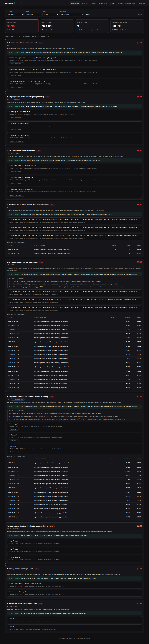The height and width of the screenshot is (644, 149).
Task: Click the '54 session(s) · $24.66' summary text
Action: pyautogui.click(x=136, y=15)
